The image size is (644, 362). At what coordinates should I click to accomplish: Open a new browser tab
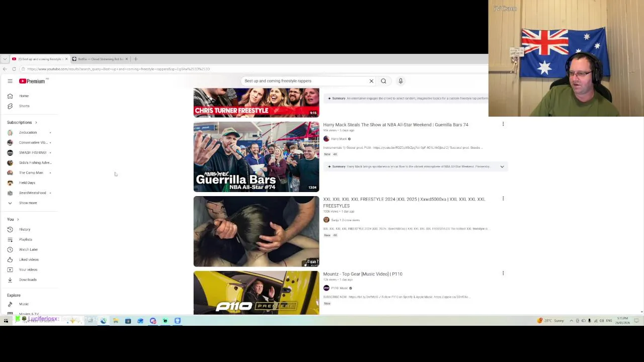click(x=135, y=59)
